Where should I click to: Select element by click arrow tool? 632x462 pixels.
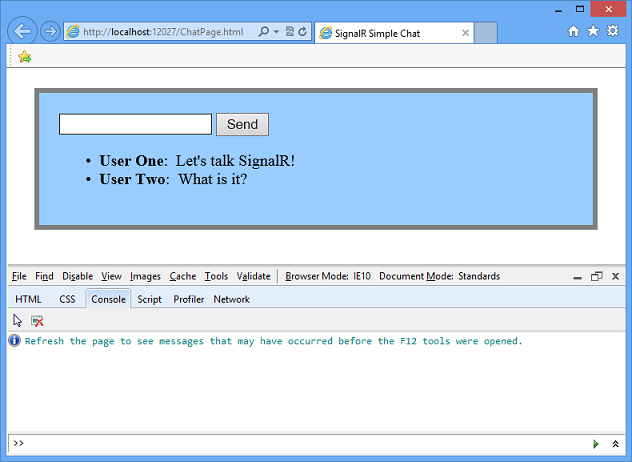pyautogui.click(x=17, y=320)
